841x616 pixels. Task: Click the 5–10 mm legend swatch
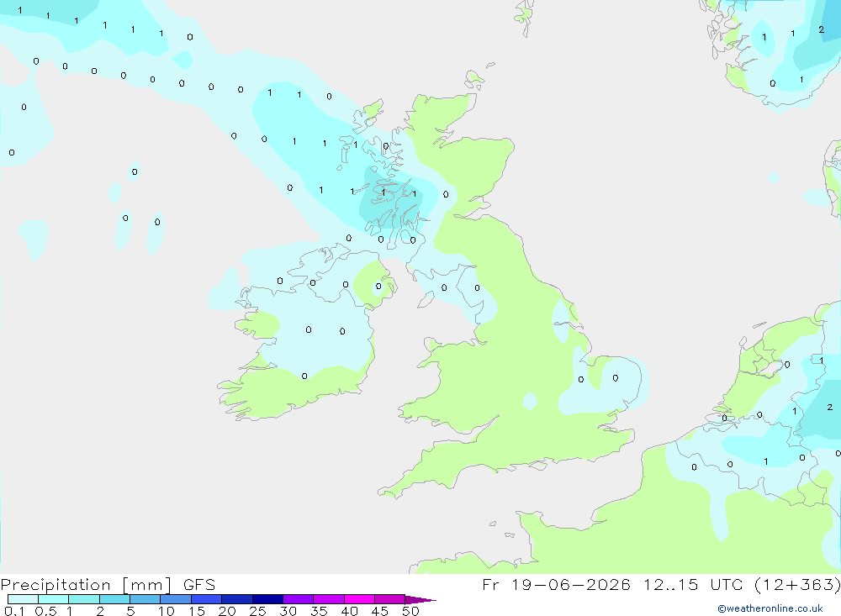(x=145, y=599)
